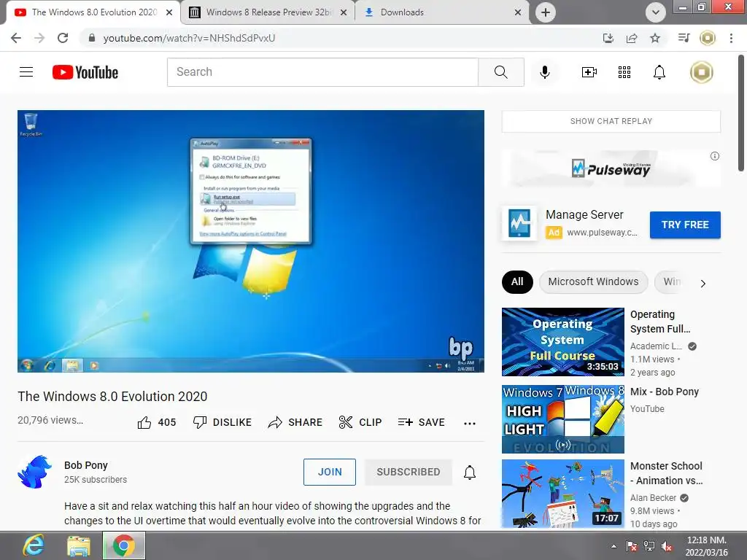Open the media controls icon in toolbar

684,38
